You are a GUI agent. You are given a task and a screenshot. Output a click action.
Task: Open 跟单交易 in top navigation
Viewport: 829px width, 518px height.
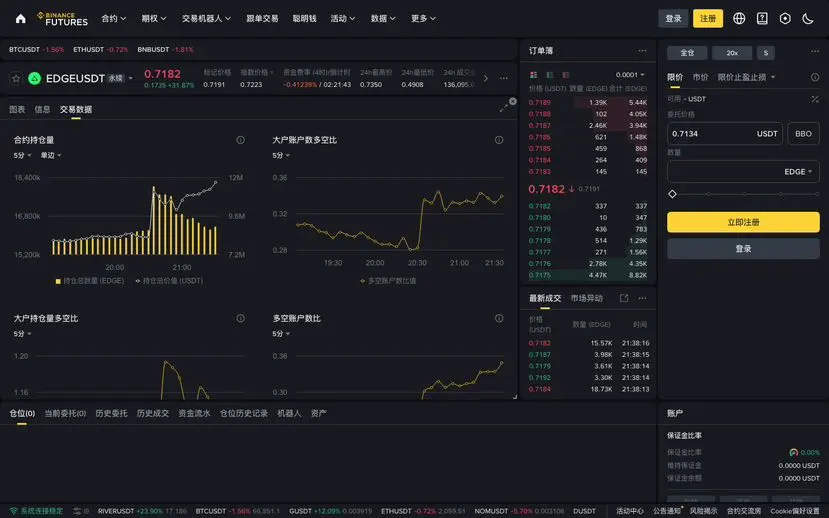[262, 18]
